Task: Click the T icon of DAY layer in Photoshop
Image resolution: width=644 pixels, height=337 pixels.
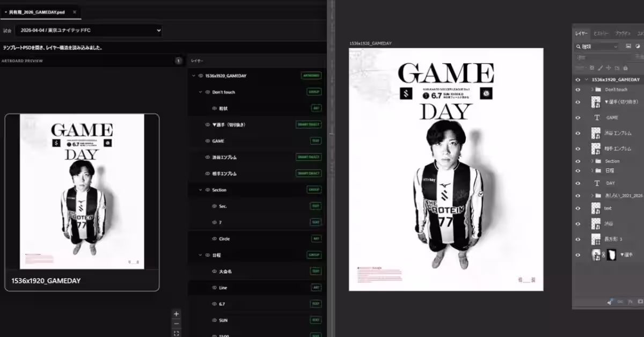Action: click(596, 183)
